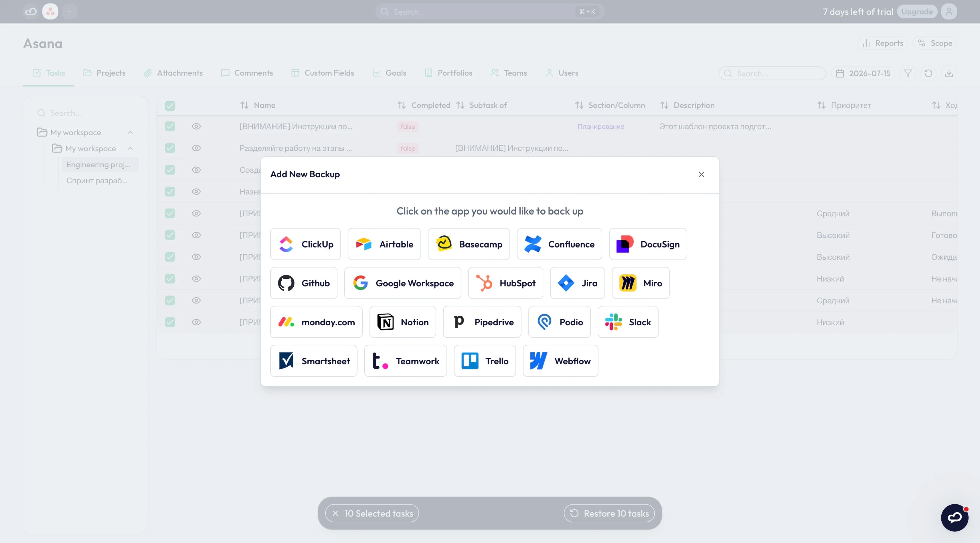Click the Asana backup icon in top bar
This screenshot has width=980, height=543.
coord(50,11)
